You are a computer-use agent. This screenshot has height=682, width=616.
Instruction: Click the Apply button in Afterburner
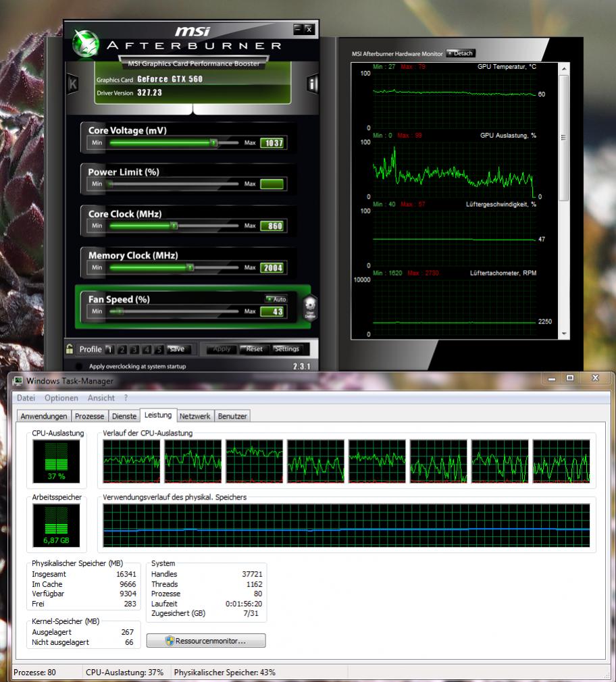point(222,349)
